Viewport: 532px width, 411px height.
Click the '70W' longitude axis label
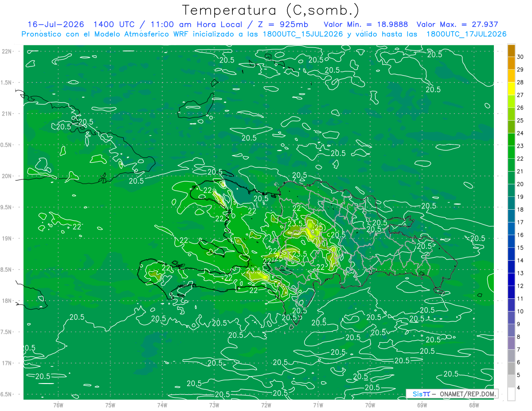[x=370, y=405]
